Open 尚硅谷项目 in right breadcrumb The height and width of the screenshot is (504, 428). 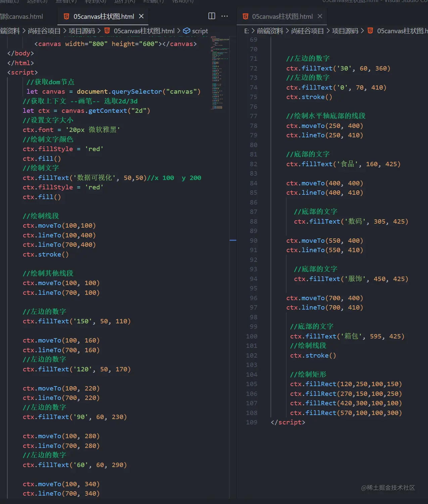pos(307,31)
